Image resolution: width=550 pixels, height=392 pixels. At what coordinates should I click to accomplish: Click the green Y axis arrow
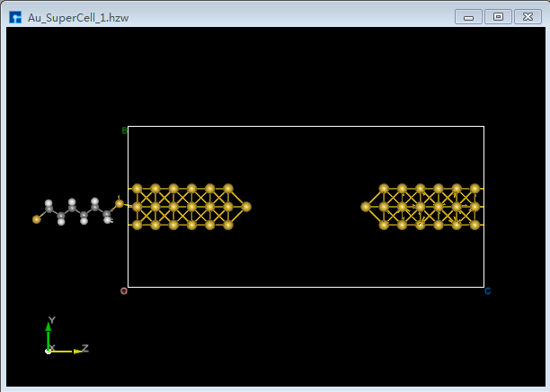point(48,335)
